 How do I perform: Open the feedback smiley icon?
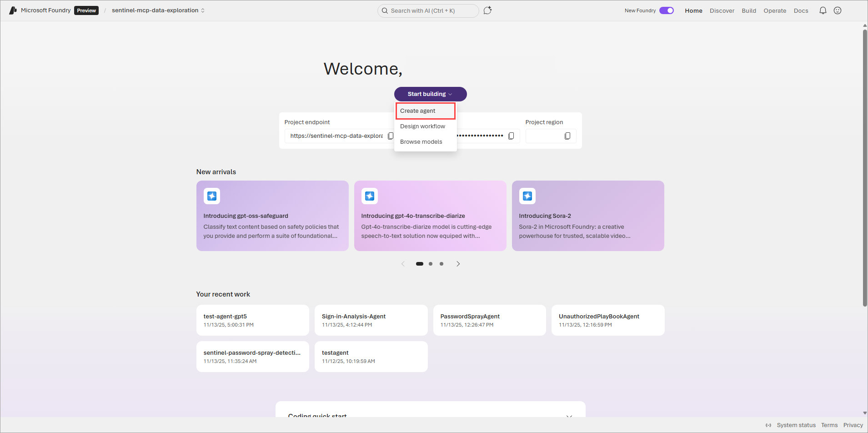coord(838,10)
